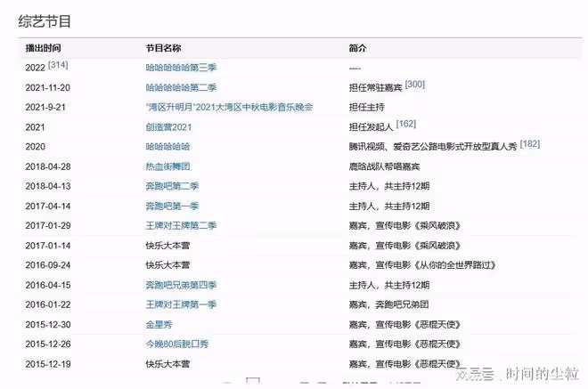Viewport: 588px width, 389px height.
Task: Select the date 2016-01-22
Action: click(x=48, y=304)
